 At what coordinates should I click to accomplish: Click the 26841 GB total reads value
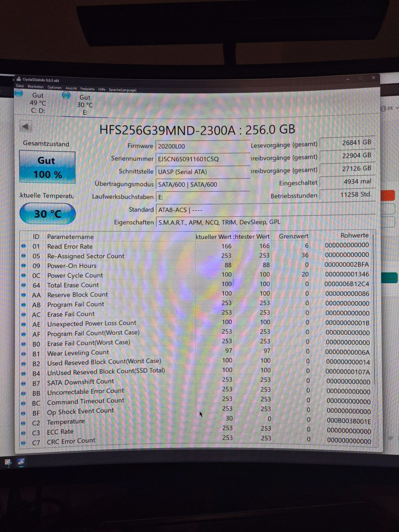pyautogui.click(x=347, y=143)
